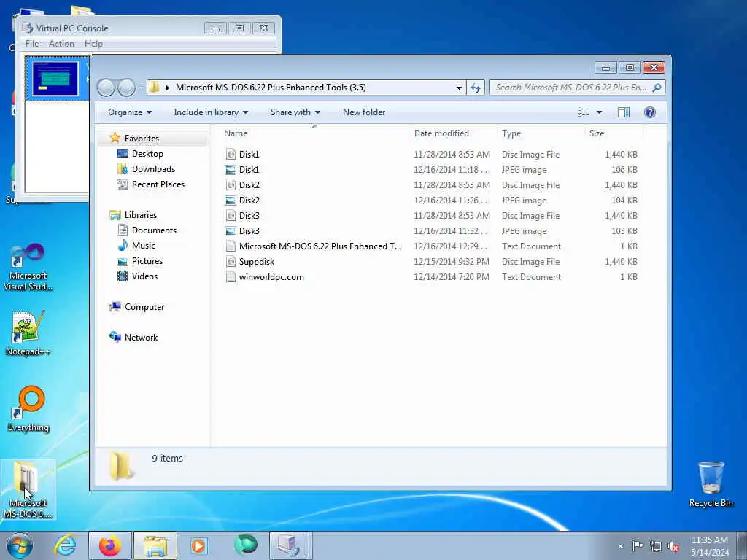Viewport: 747px width, 560px height.
Task: Open Documents library
Action: point(153,230)
